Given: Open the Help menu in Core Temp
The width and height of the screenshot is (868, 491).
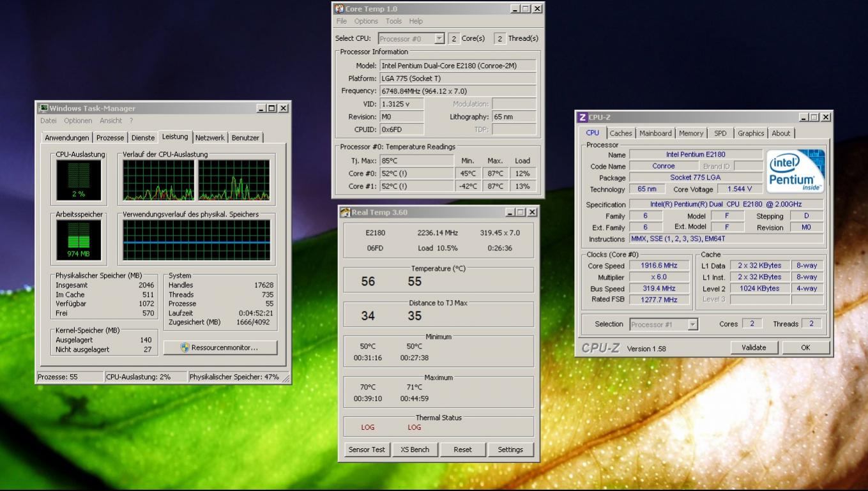Looking at the screenshot, I should pos(416,21).
